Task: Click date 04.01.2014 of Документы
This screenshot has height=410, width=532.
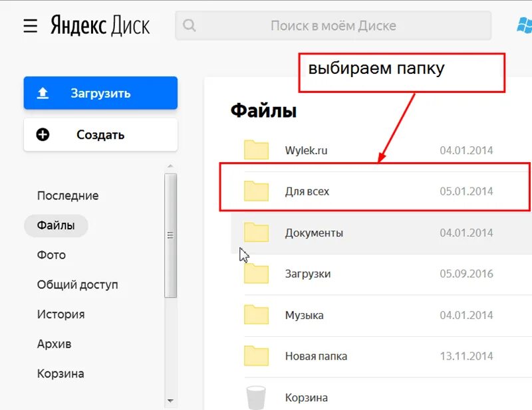Action: pyautogui.click(x=466, y=233)
